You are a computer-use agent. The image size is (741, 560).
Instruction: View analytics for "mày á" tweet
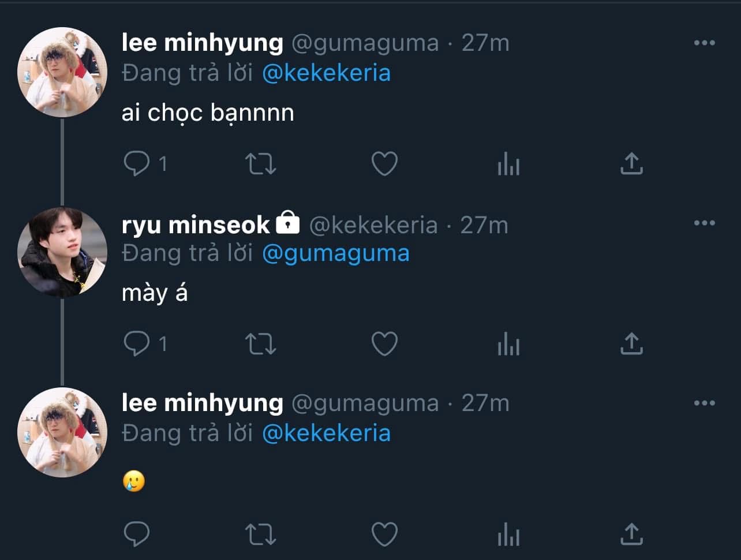(x=508, y=345)
